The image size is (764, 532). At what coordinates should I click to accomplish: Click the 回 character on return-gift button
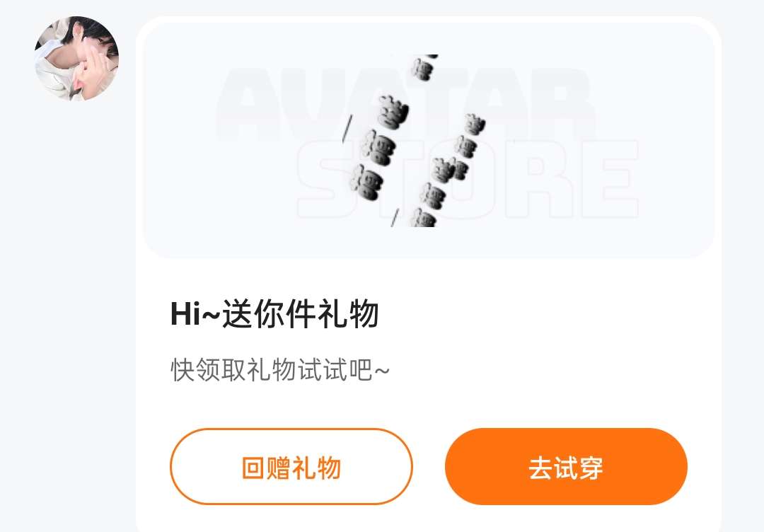click(x=253, y=468)
